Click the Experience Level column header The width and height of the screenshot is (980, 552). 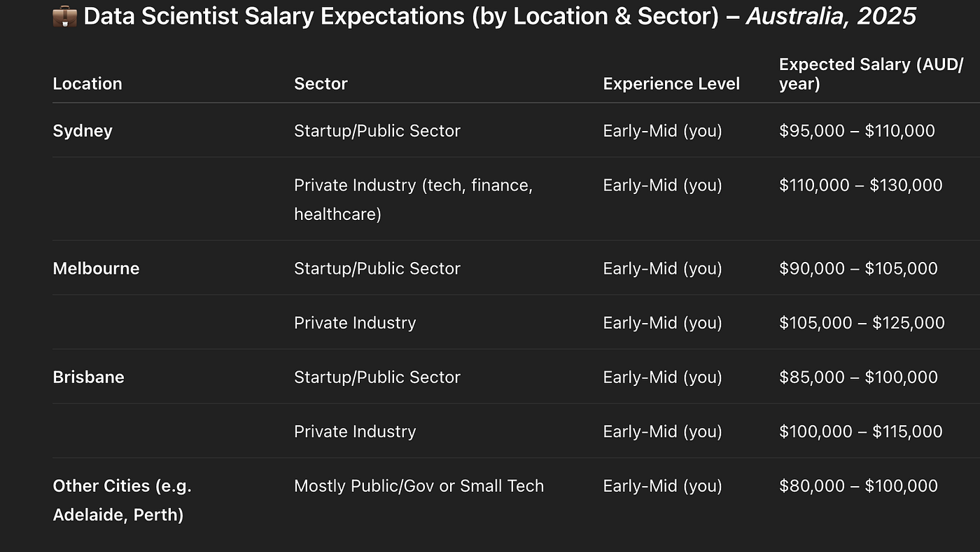pos(671,83)
